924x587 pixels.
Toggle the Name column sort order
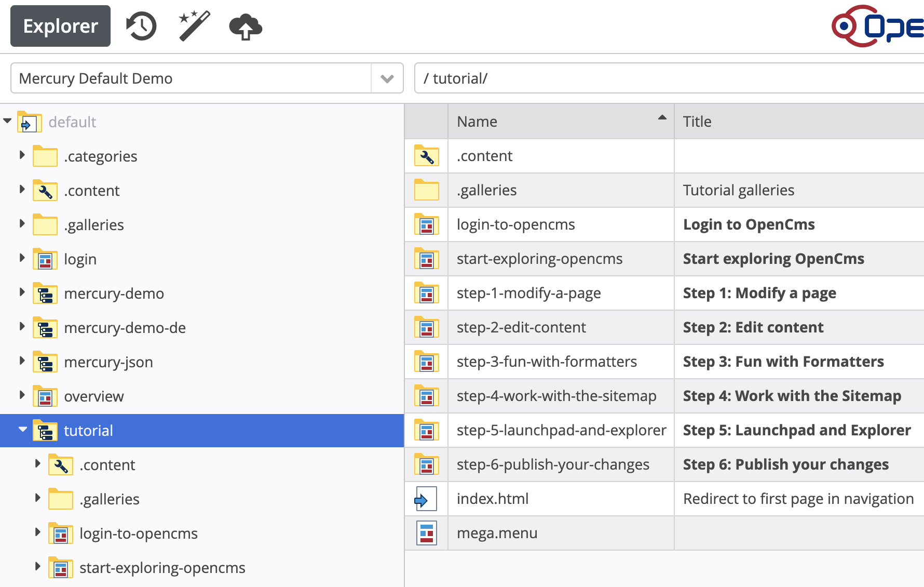pyautogui.click(x=660, y=119)
